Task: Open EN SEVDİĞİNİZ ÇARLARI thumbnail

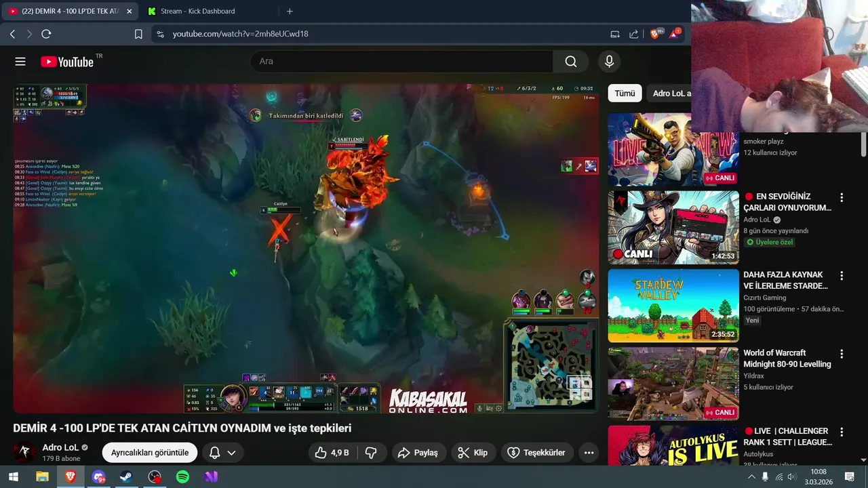Action: (673, 227)
